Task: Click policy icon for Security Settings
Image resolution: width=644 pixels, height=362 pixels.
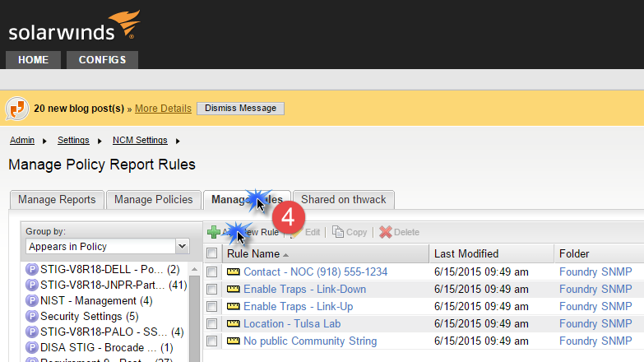Action: pos(31,317)
